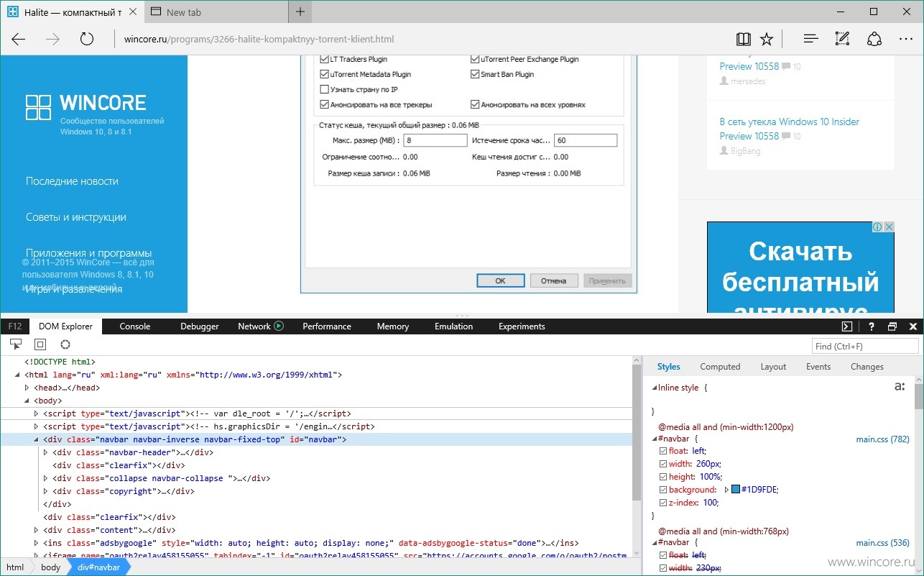Undock the developer tools window
924x576 pixels.
click(x=892, y=326)
